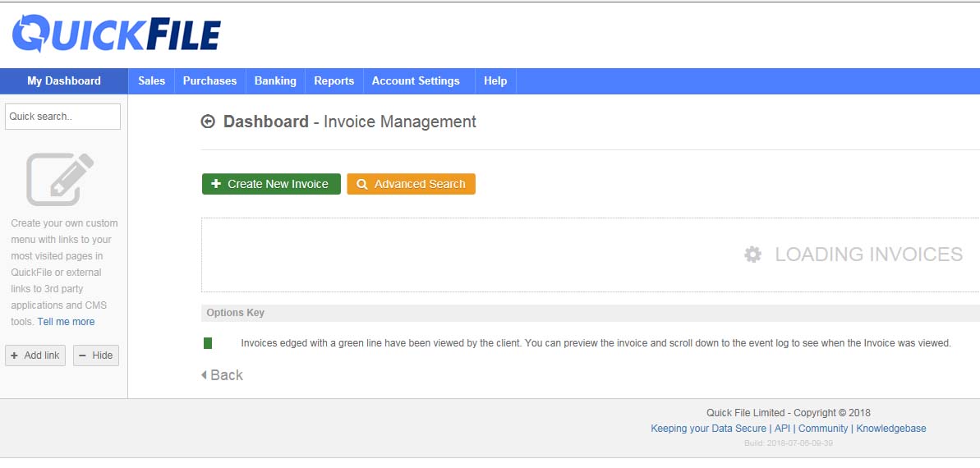Visit the Community footer link
Viewport: 980px width, 468px height.
[823, 429]
